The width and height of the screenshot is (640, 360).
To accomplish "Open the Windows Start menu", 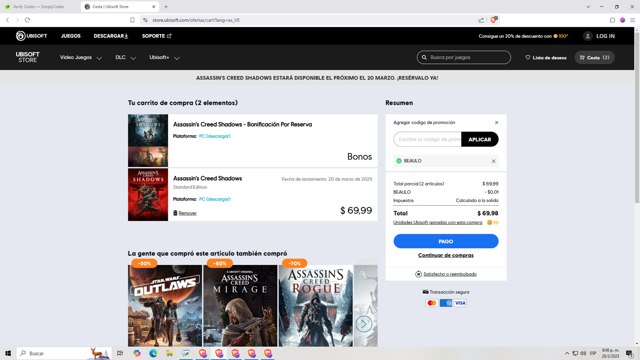I will (8, 353).
